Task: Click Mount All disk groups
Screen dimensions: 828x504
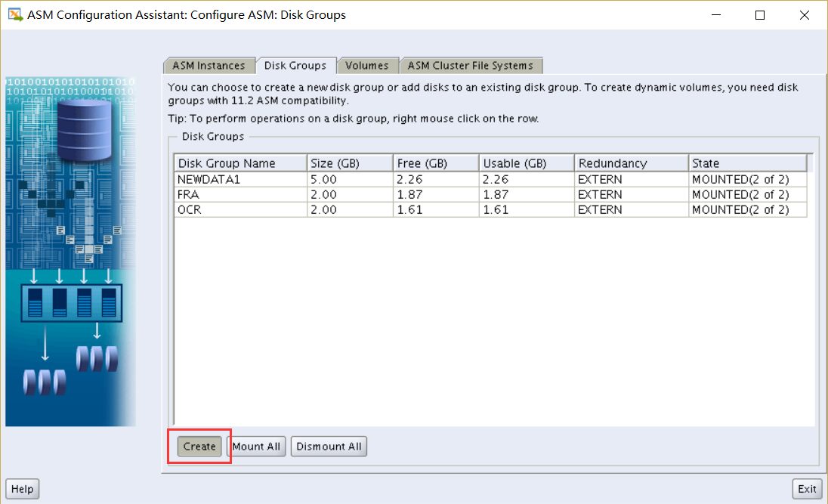Action: click(x=257, y=446)
